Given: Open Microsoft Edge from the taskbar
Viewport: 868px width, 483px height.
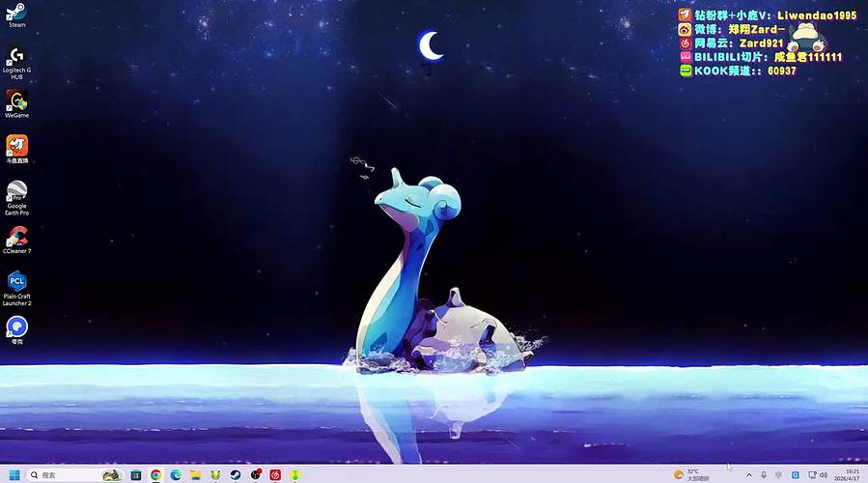Looking at the screenshot, I should 176,474.
